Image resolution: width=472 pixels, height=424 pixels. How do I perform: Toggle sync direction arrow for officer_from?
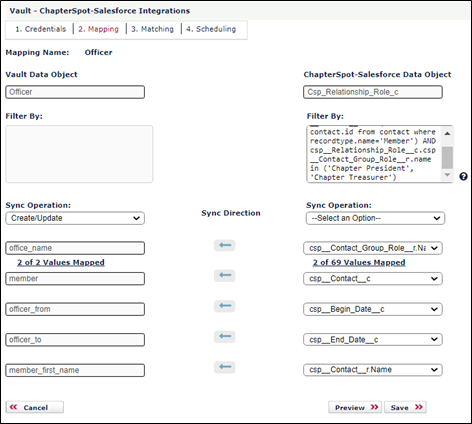point(225,306)
